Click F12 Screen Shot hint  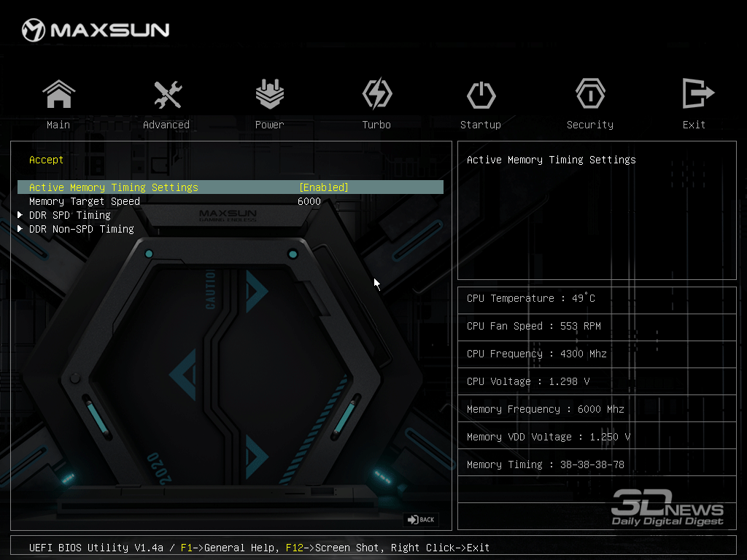coord(335,548)
